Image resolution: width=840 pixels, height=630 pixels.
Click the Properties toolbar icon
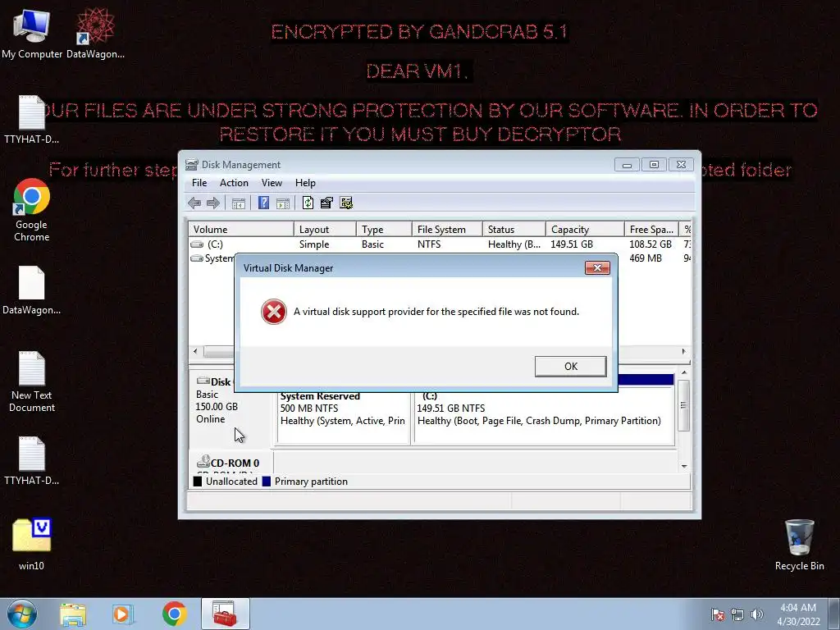pyautogui.click(x=326, y=203)
